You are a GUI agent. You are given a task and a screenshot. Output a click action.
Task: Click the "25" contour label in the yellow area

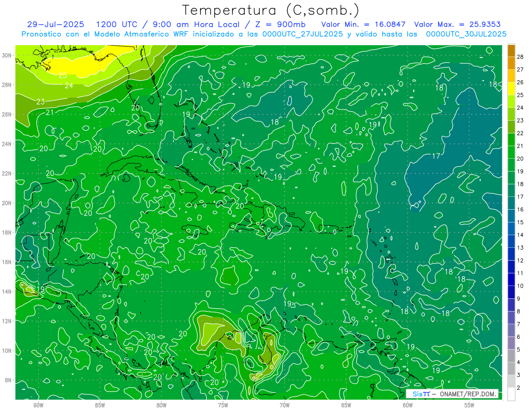[63, 75]
